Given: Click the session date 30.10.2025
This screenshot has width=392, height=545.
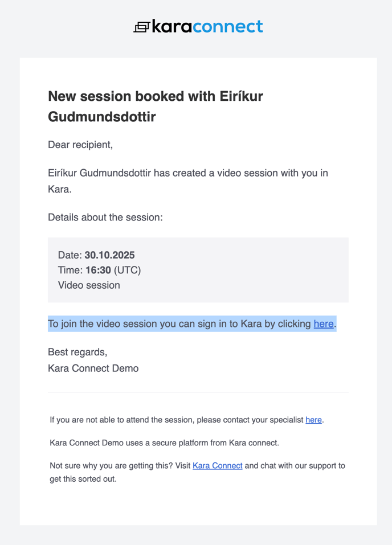Looking at the screenshot, I should tap(109, 255).
